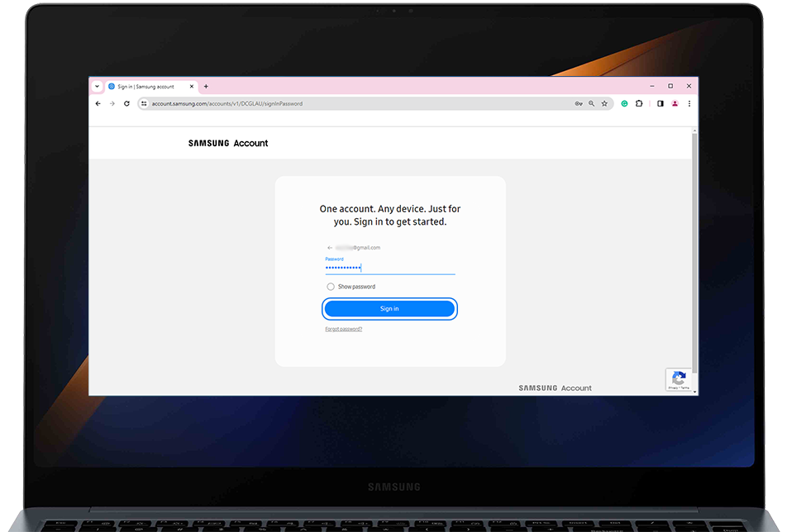Click the Forgot password link
Screen dimensions: 787x532
coord(344,328)
